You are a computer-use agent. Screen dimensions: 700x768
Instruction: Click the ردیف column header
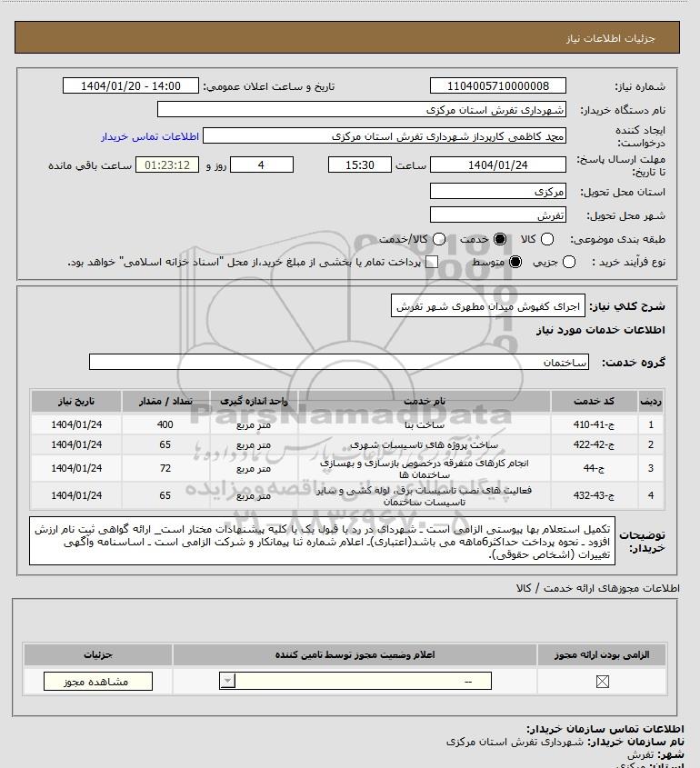[651, 401]
